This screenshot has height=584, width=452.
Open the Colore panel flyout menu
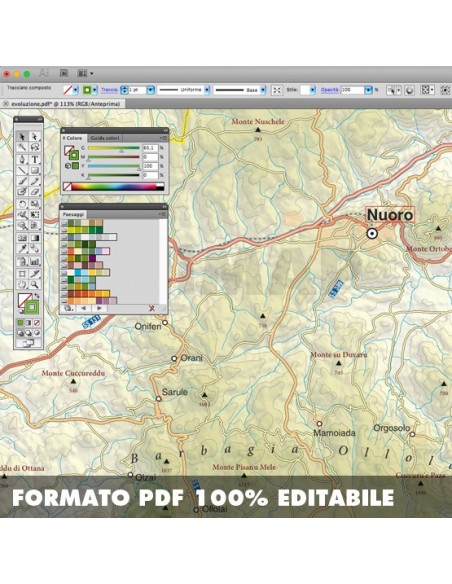163,138
